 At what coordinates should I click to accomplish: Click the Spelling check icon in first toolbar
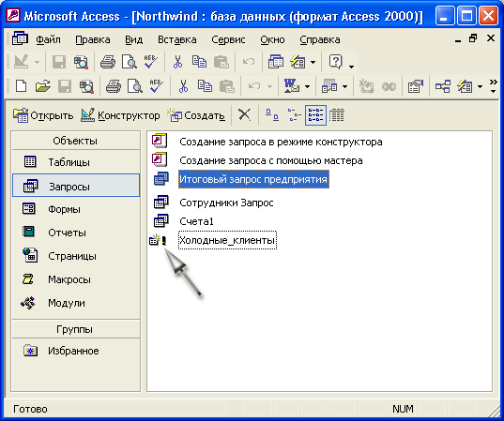151,62
